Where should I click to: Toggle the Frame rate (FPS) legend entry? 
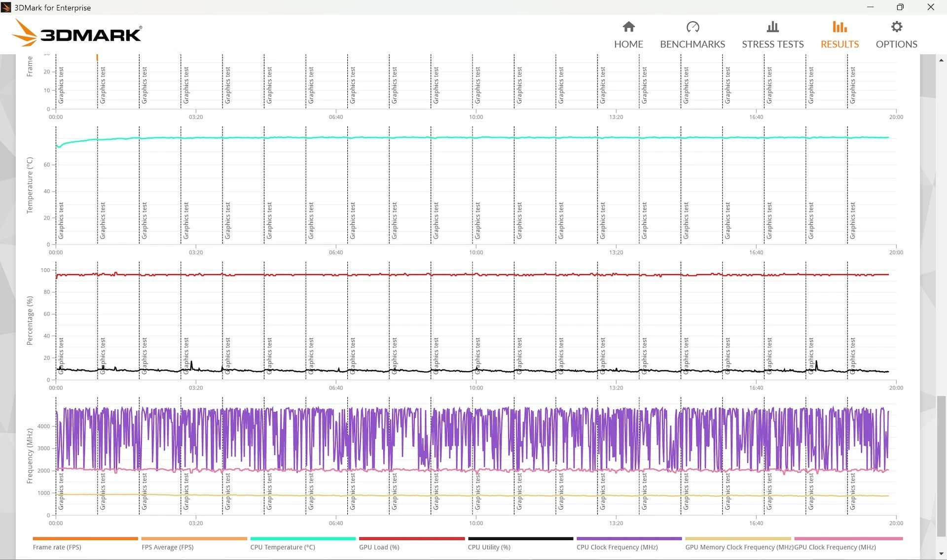coord(57,547)
